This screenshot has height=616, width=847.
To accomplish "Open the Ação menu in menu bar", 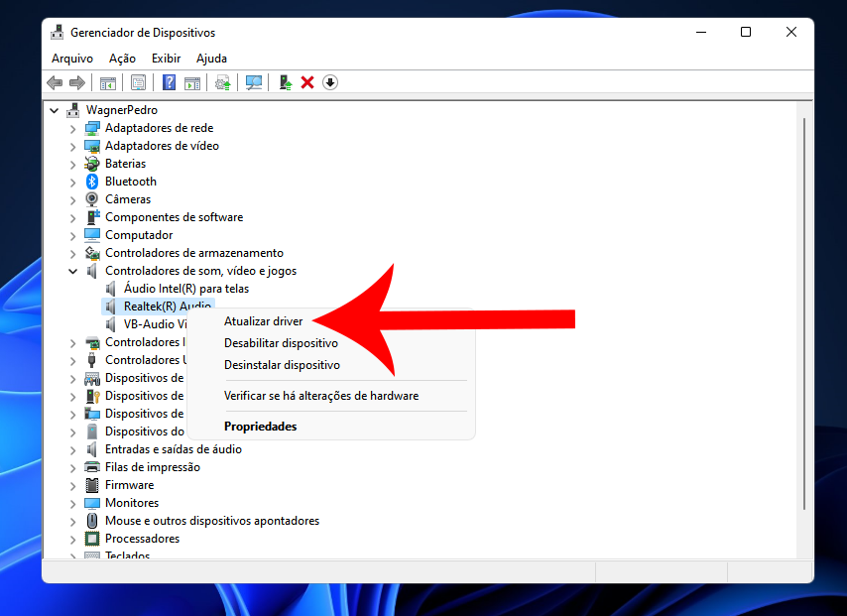I will pos(122,59).
